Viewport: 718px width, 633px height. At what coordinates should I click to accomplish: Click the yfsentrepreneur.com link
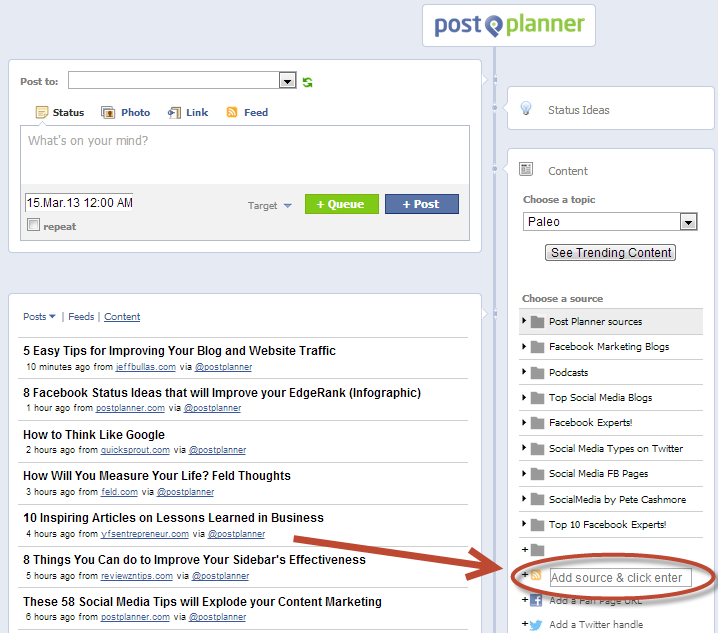click(145, 534)
